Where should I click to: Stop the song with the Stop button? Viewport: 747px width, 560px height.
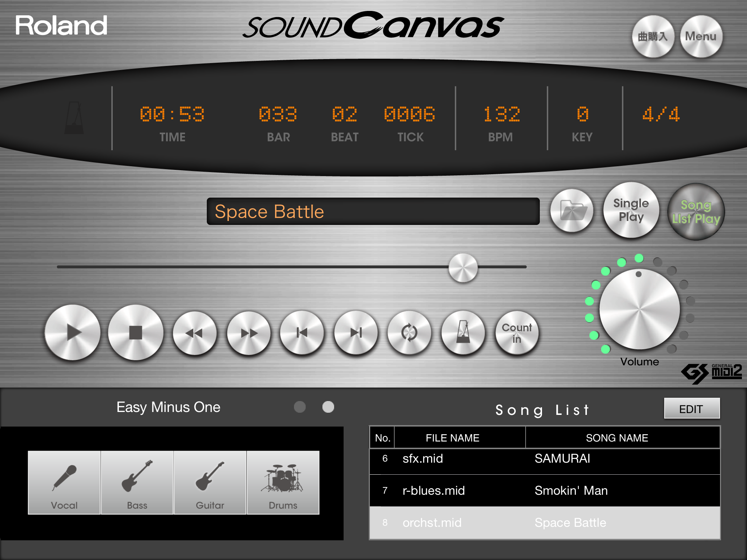(x=136, y=332)
